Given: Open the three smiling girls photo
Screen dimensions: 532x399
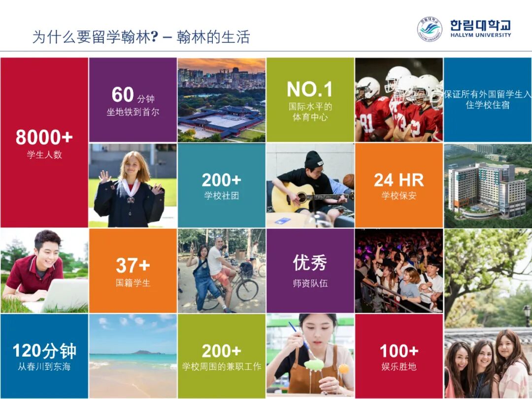Looking at the screenshot, I should (488, 363).
